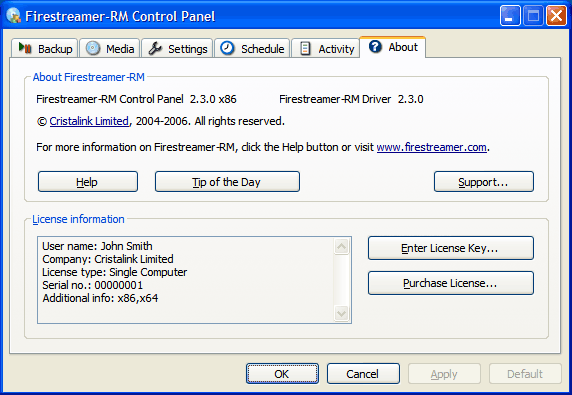Screen dimensions: 572x395
Task: Click the About tab's question mark icon
Action: 375,47
